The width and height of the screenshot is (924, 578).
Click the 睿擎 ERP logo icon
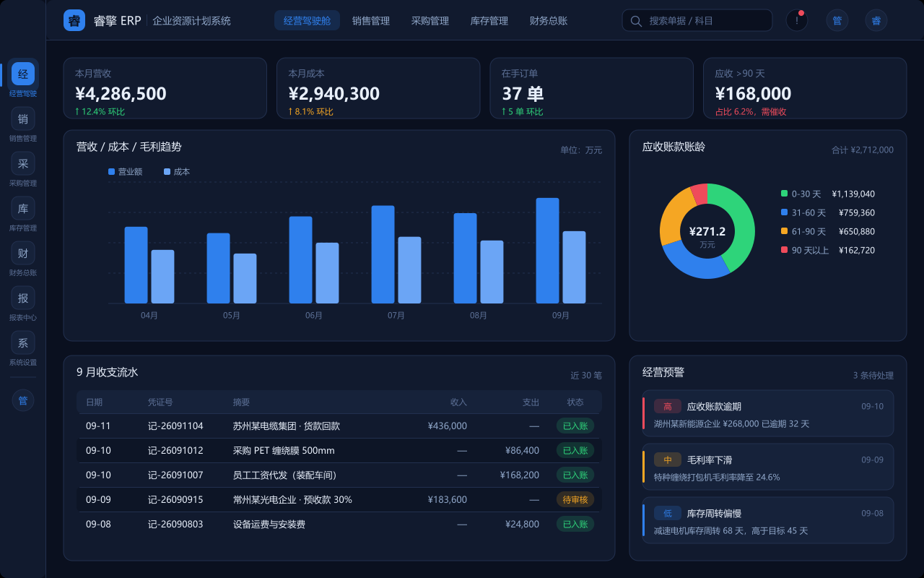(74, 20)
